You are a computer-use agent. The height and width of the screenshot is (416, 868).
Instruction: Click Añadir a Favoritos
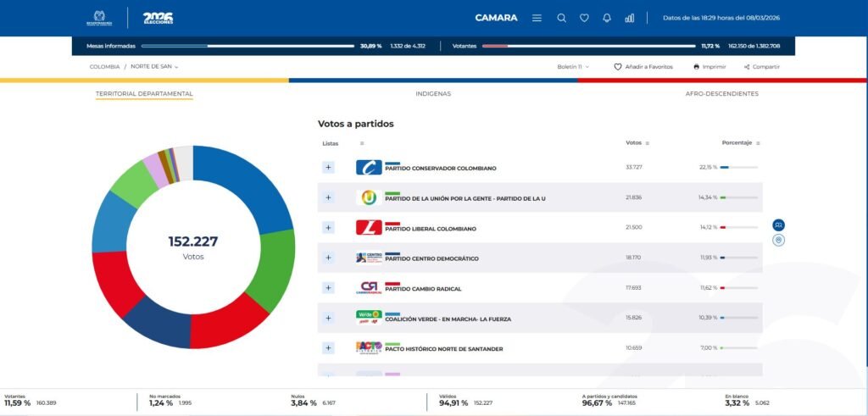(643, 66)
